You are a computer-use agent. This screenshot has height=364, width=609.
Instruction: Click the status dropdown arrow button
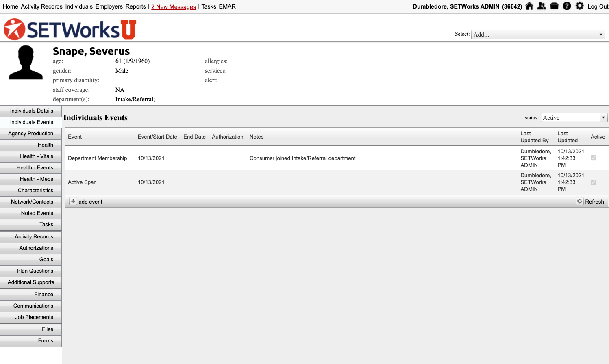tap(604, 117)
